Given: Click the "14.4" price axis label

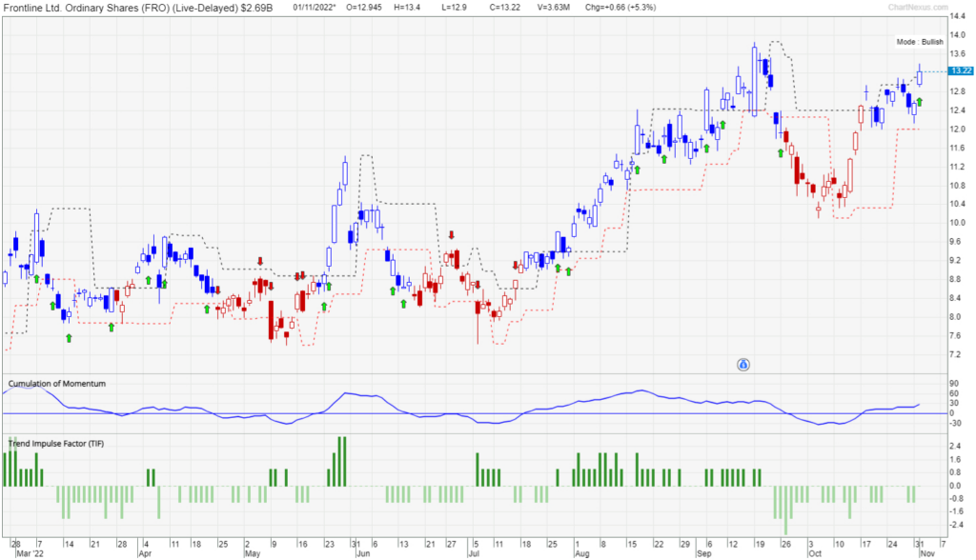Looking at the screenshot, I should pyautogui.click(x=957, y=17).
